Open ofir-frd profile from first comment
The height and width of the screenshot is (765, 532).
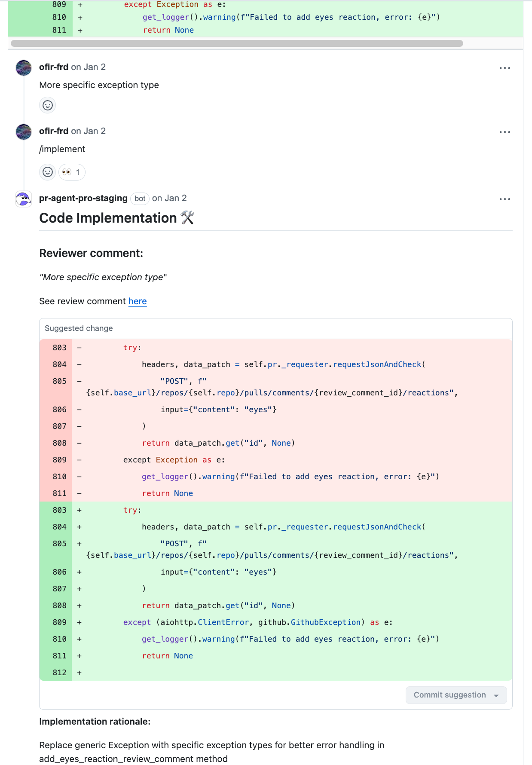point(54,67)
